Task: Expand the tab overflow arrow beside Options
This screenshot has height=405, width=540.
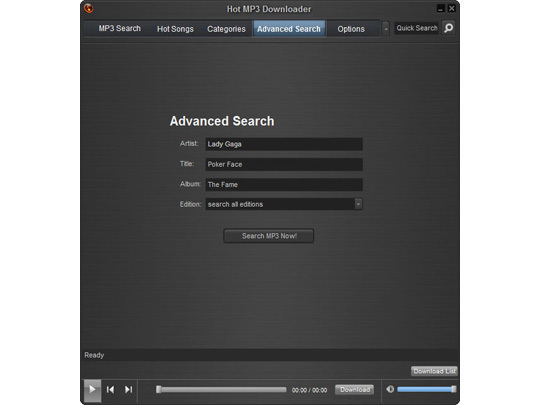Action: (x=386, y=29)
